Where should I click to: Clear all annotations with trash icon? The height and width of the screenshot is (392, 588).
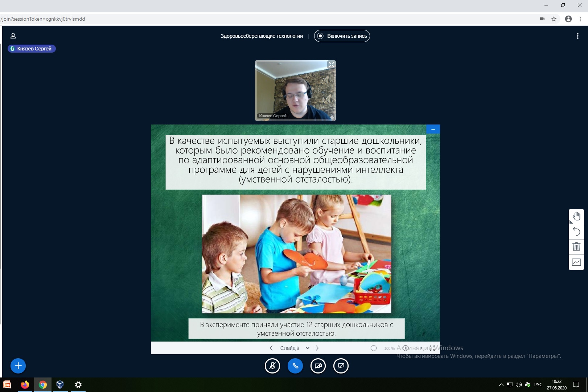point(576,247)
